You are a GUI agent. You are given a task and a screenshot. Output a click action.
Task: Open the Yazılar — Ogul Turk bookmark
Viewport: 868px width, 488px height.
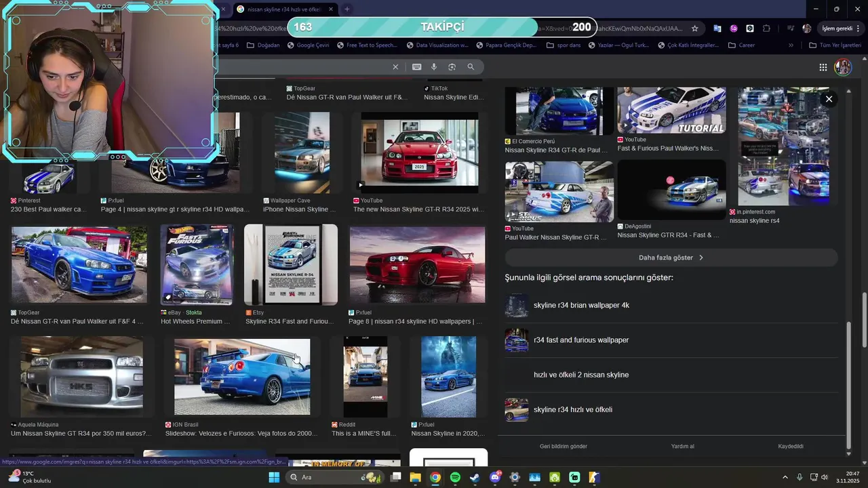[620, 45]
